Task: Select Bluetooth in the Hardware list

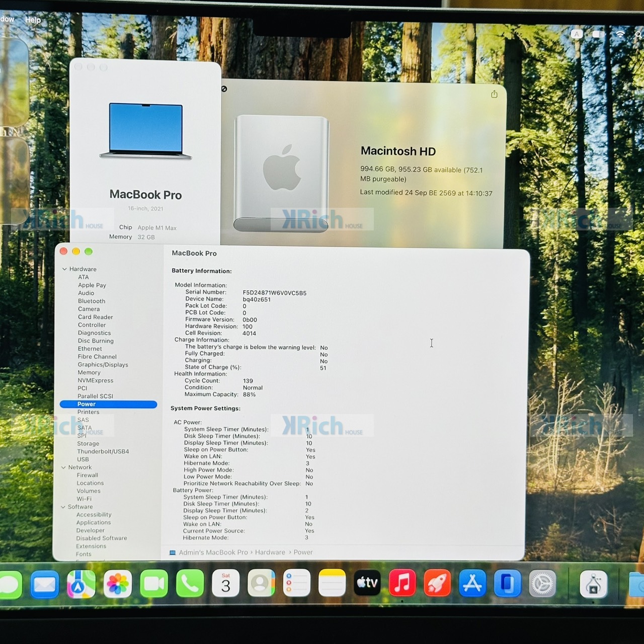Action: (x=92, y=301)
